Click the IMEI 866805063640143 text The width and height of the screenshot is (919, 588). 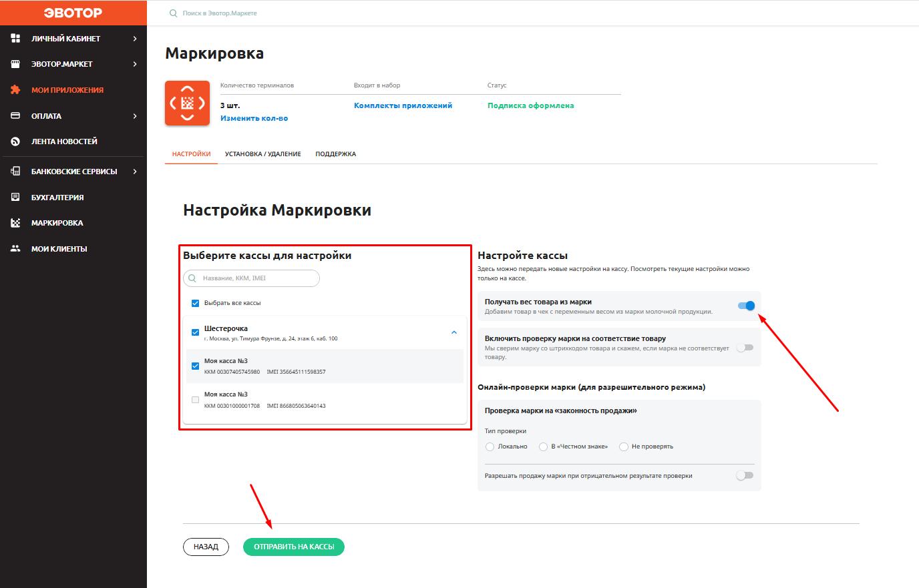(296, 406)
